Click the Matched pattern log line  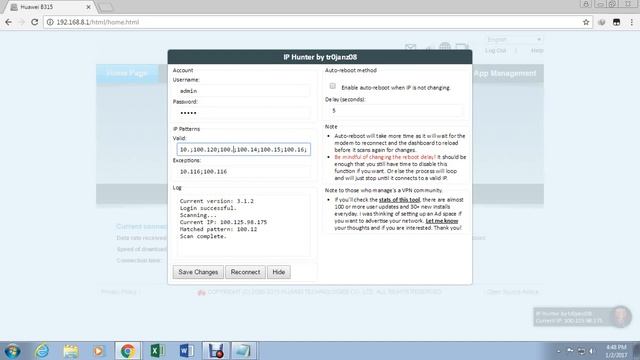218,229
